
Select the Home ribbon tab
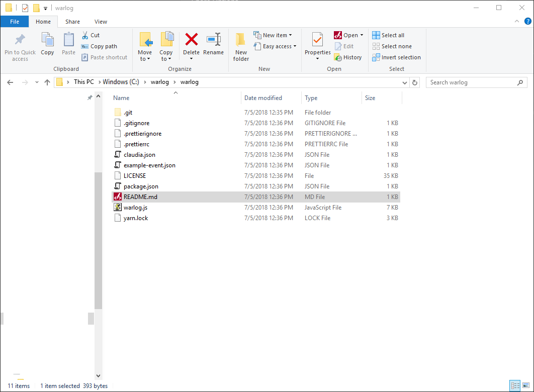pyautogui.click(x=43, y=22)
